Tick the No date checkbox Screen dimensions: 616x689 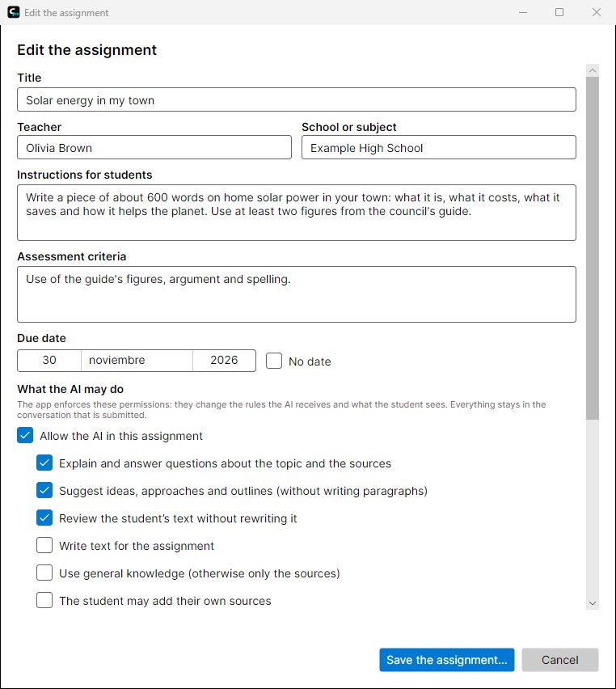(x=274, y=361)
